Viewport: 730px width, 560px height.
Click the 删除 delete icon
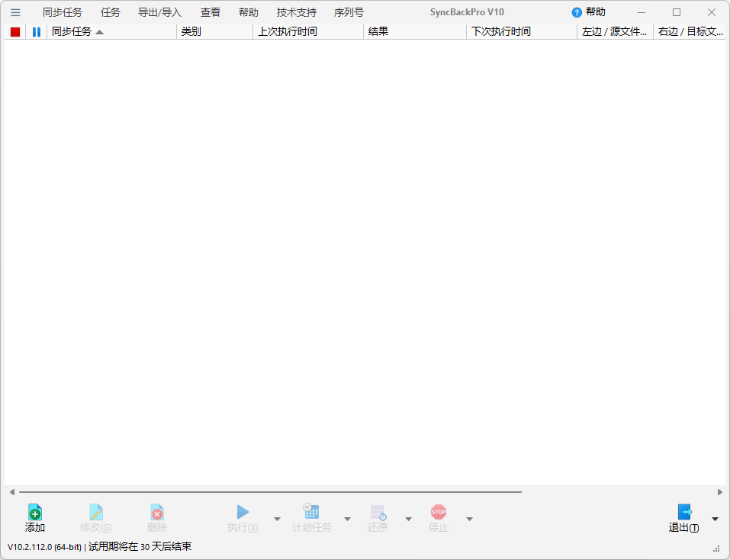click(157, 512)
